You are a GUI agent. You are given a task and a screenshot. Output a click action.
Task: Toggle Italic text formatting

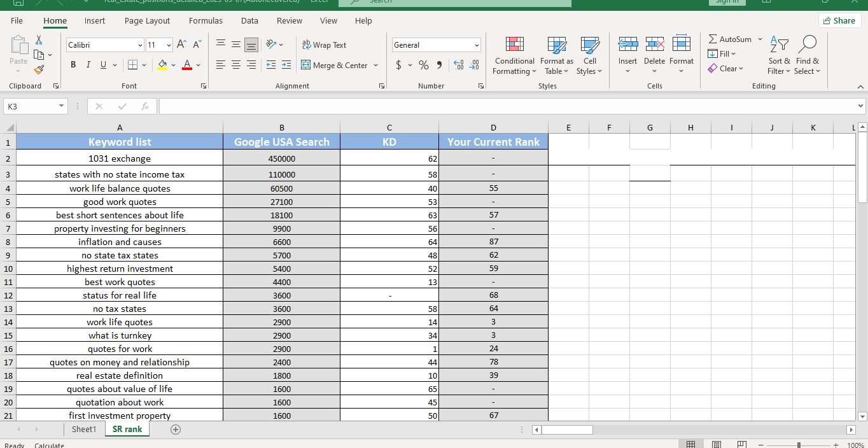87,65
